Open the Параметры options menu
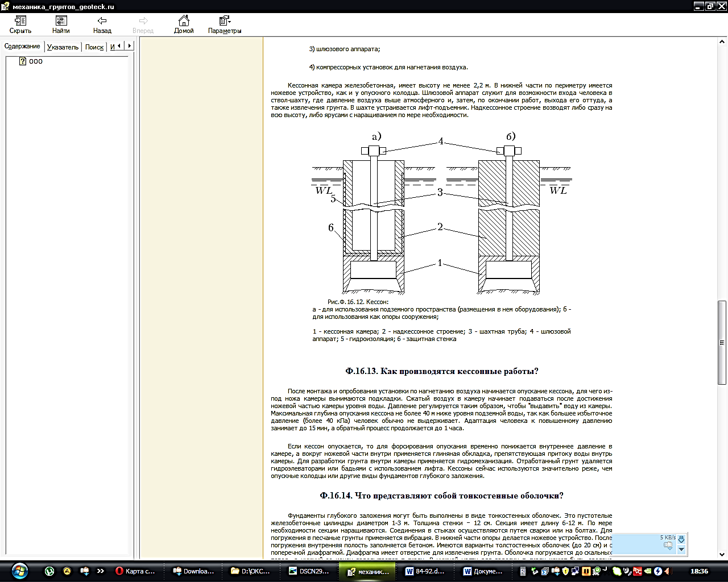 tap(225, 25)
